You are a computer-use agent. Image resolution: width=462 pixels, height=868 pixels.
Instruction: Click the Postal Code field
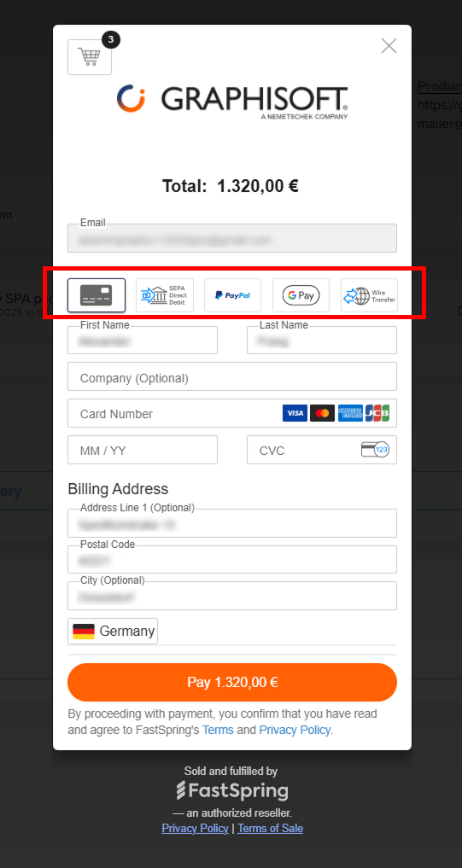click(232, 559)
